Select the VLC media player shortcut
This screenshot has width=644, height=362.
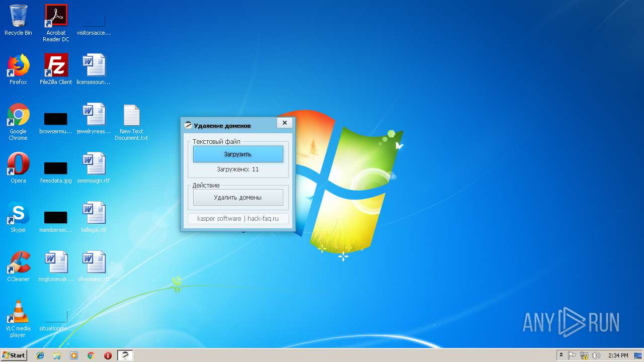click(18, 319)
